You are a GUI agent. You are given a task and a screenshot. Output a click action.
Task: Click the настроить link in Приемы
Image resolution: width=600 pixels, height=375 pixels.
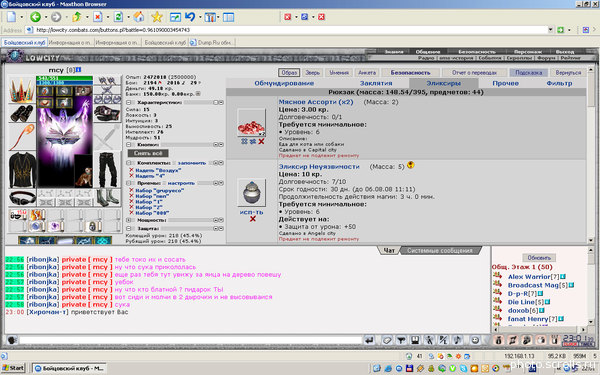click(181, 183)
